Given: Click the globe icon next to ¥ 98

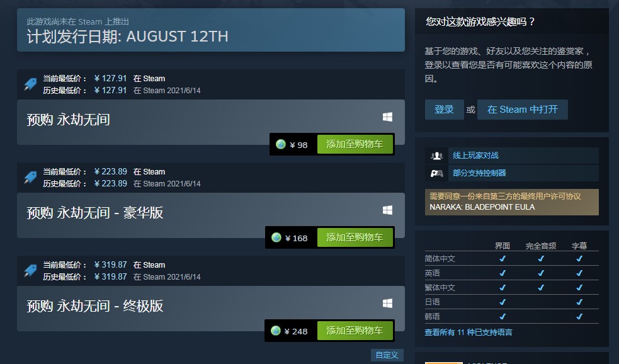Looking at the screenshot, I should 281,144.
